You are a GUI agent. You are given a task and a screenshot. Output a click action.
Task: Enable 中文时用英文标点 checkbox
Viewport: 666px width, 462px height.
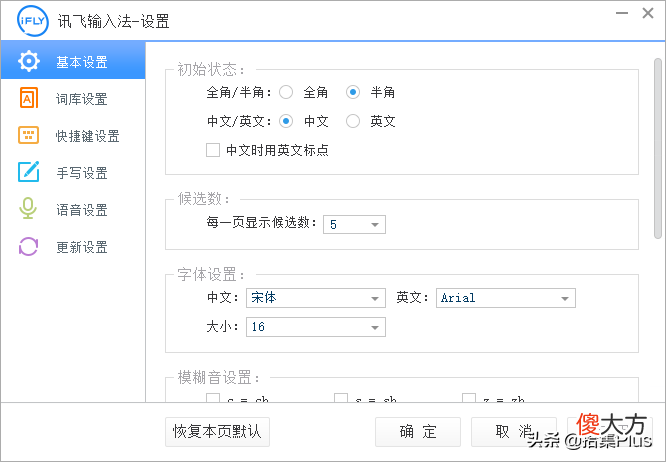click(213, 150)
